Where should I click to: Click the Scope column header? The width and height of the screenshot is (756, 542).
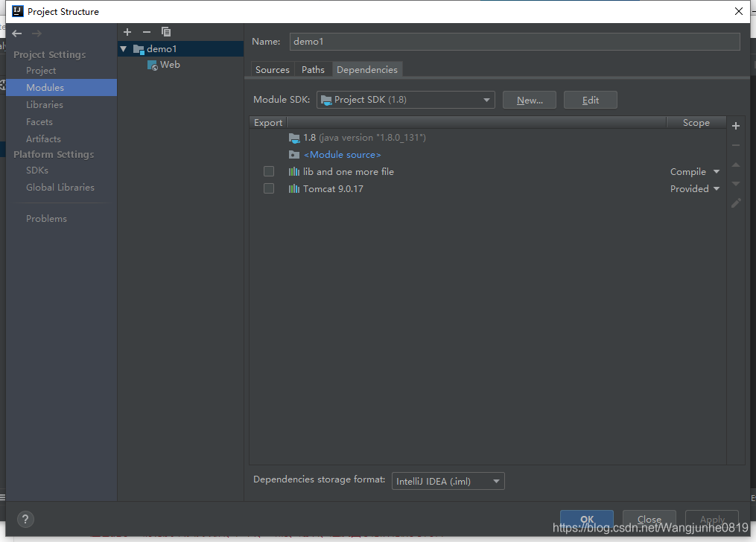696,123
